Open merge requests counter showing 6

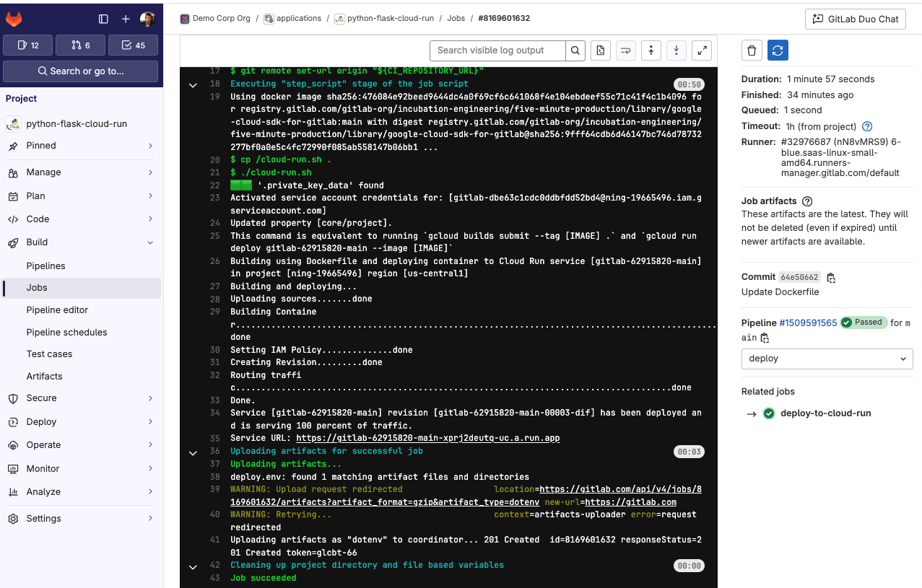point(80,45)
